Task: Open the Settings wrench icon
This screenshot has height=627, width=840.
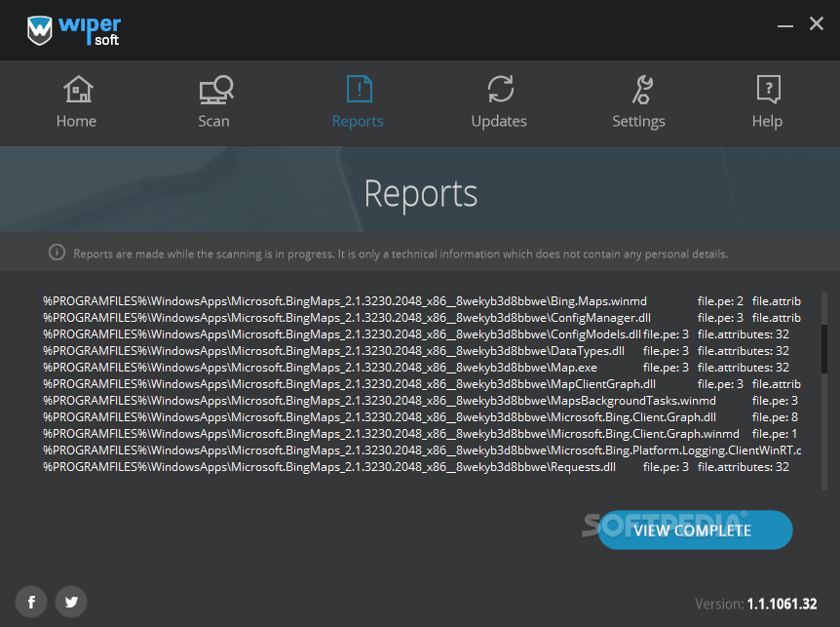Action: (642, 90)
